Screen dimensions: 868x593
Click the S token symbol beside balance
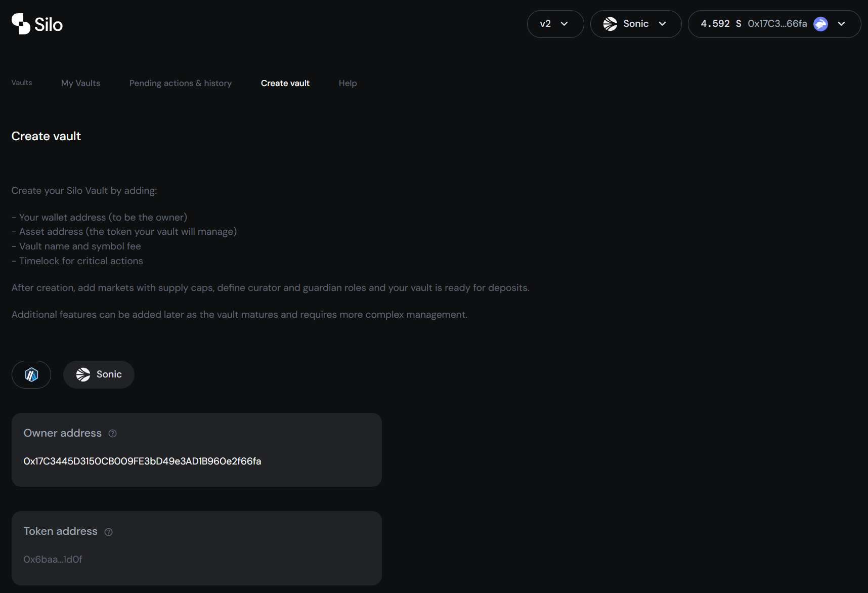pyautogui.click(x=739, y=23)
